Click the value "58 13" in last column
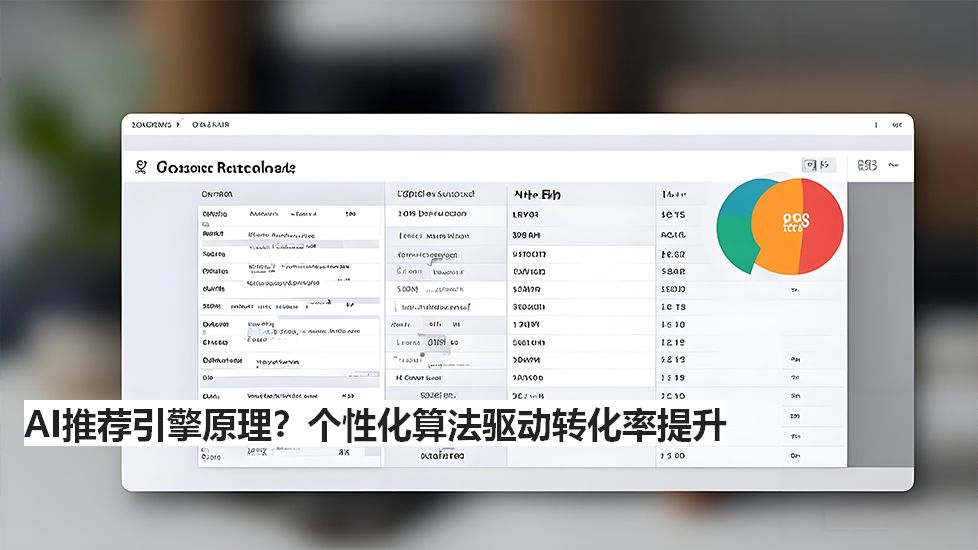Image resolution: width=978 pixels, height=550 pixels. [x=673, y=360]
